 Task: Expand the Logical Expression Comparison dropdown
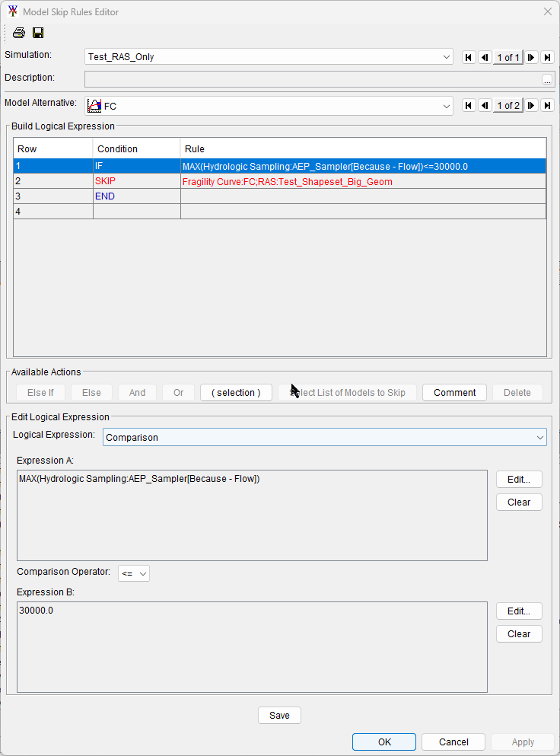(x=539, y=437)
